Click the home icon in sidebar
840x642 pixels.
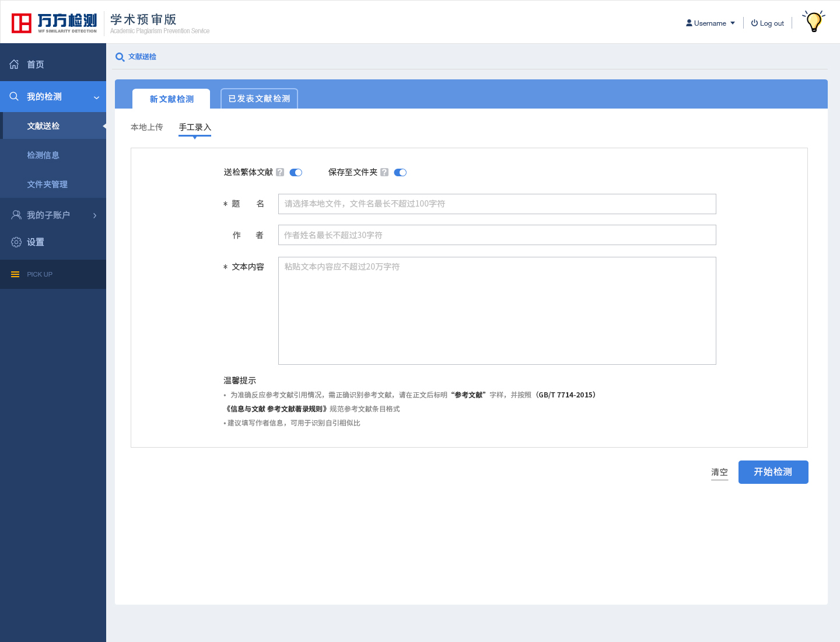point(14,64)
